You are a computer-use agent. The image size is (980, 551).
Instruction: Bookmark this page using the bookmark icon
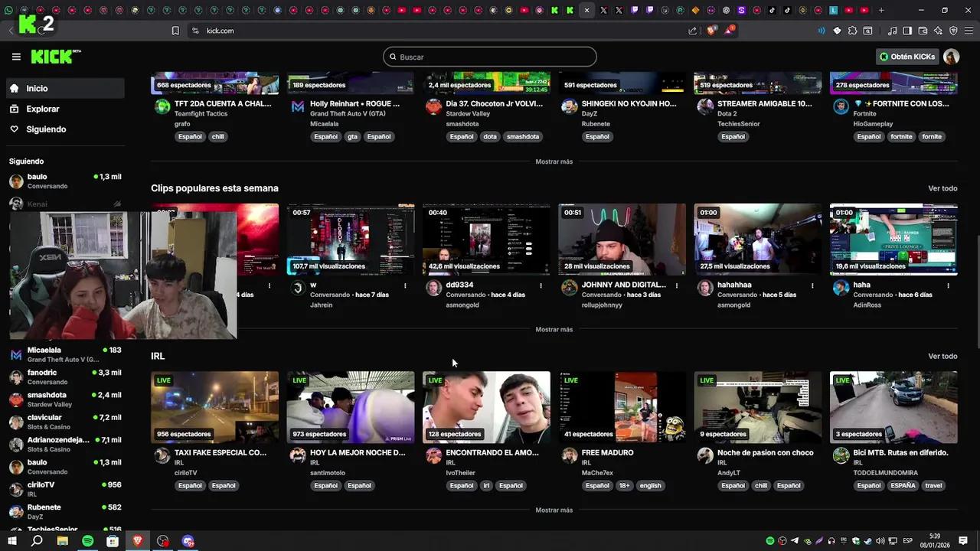(x=175, y=31)
